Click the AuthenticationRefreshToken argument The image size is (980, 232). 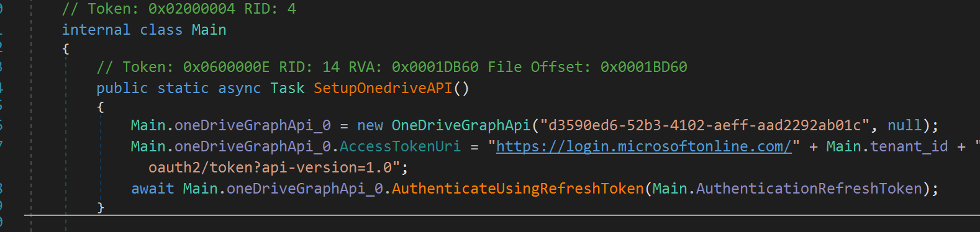point(809,189)
